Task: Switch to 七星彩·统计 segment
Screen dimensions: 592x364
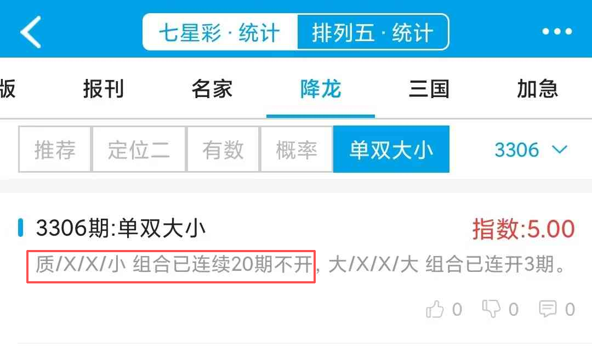Action: 220,32
